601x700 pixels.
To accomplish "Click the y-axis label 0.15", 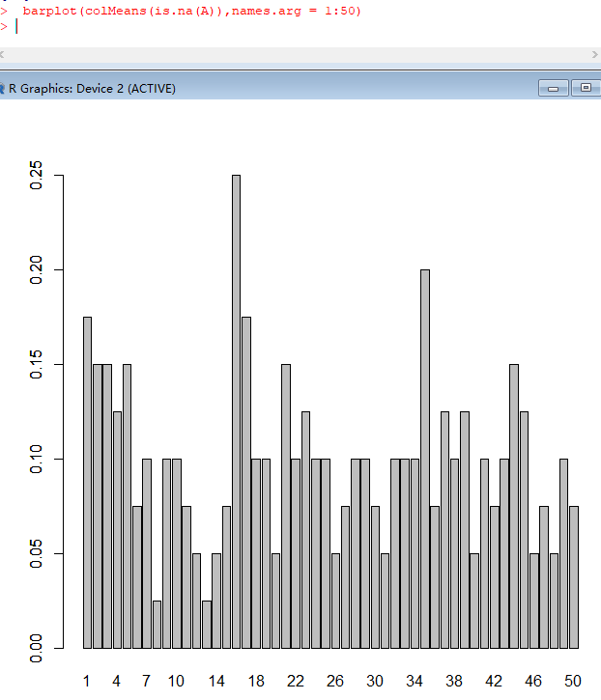I will 36,365.
